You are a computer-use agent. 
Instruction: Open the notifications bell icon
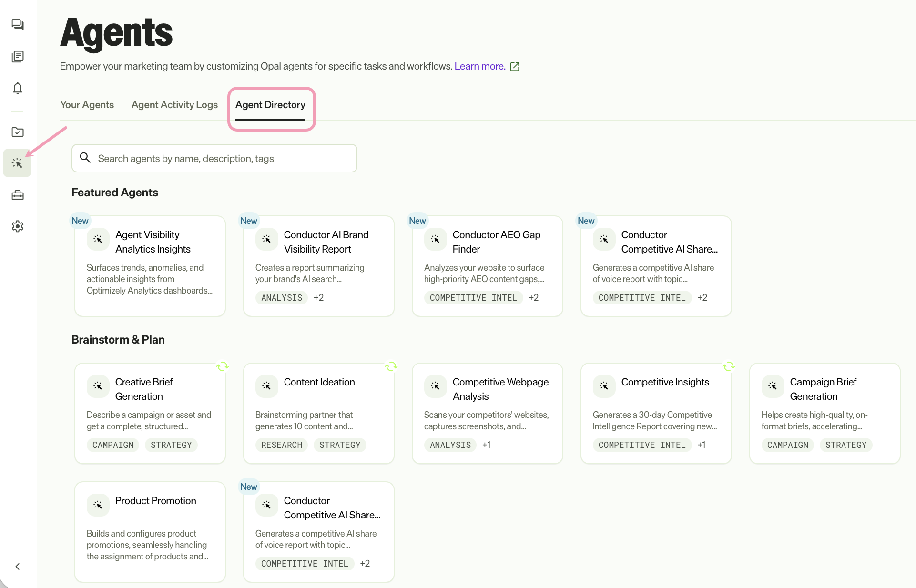[x=18, y=88]
